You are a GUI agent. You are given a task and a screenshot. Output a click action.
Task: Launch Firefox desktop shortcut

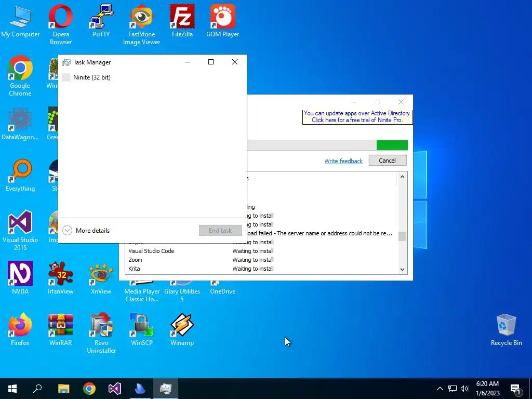[x=20, y=329]
